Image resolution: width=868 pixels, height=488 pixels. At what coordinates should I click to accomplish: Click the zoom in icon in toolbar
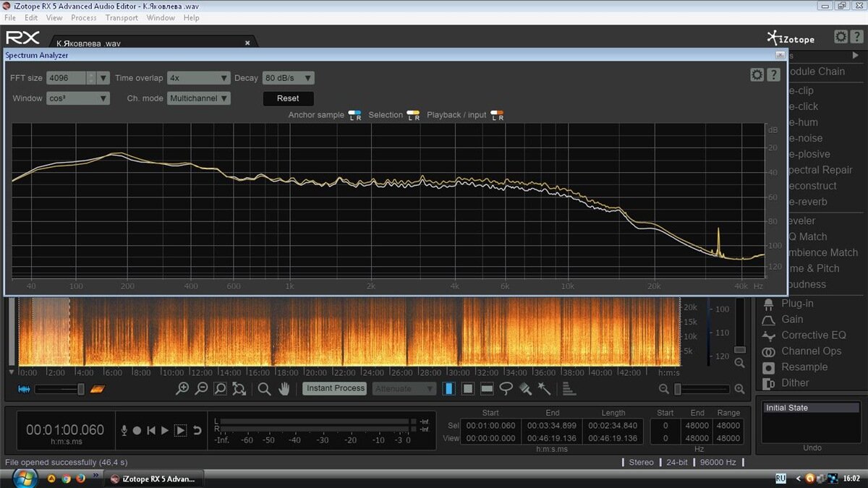point(182,388)
